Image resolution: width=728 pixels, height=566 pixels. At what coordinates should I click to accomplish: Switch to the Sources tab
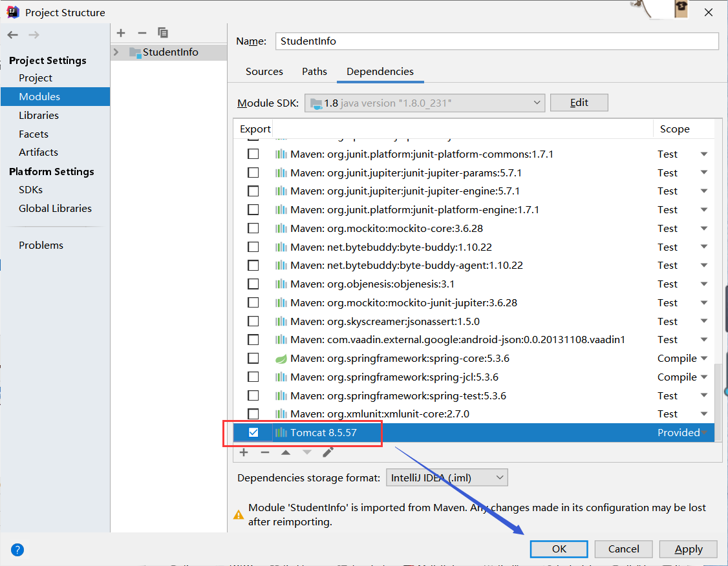pos(264,72)
